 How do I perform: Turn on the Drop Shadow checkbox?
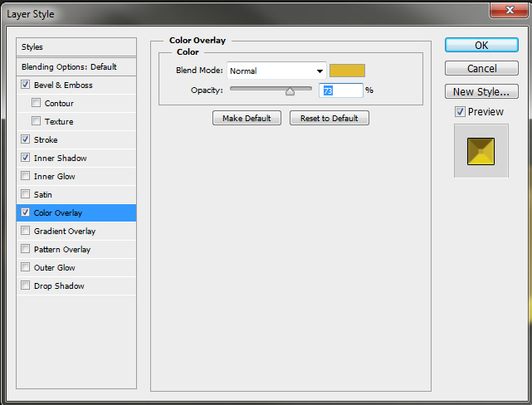26,285
